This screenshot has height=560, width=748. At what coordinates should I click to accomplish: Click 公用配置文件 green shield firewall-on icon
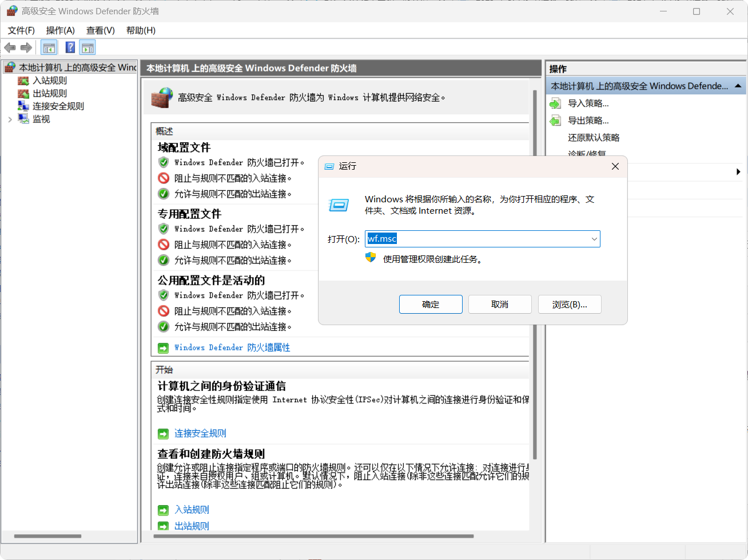point(164,295)
